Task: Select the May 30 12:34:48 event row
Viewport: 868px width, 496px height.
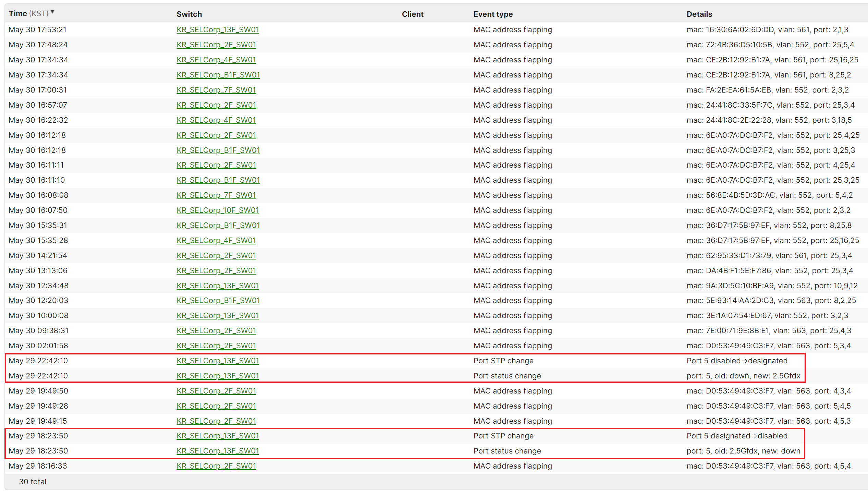Action: coord(38,286)
